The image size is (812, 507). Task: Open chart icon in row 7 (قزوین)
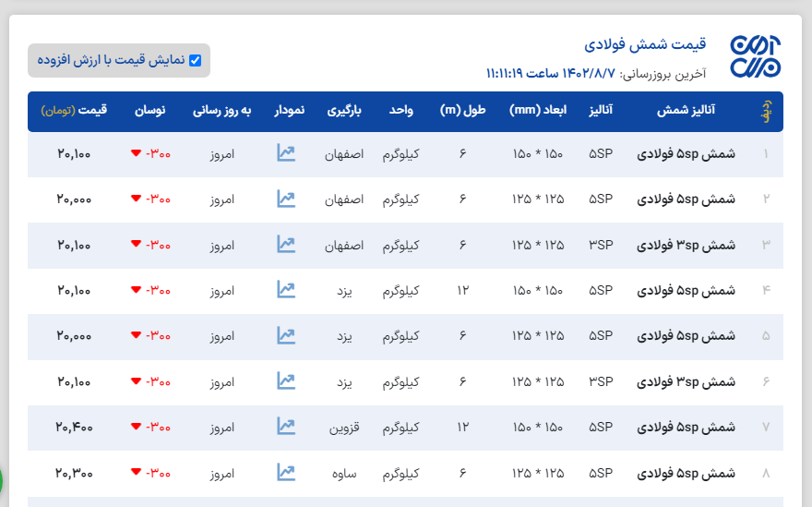coord(286,427)
